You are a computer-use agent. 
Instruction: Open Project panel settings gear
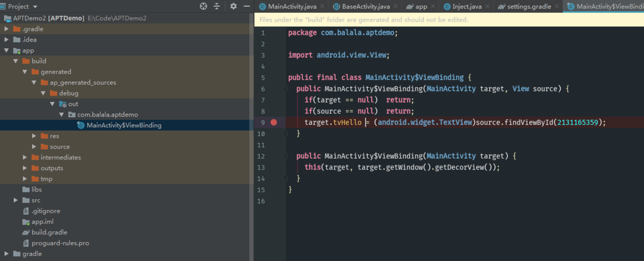pyautogui.click(x=233, y=6)
